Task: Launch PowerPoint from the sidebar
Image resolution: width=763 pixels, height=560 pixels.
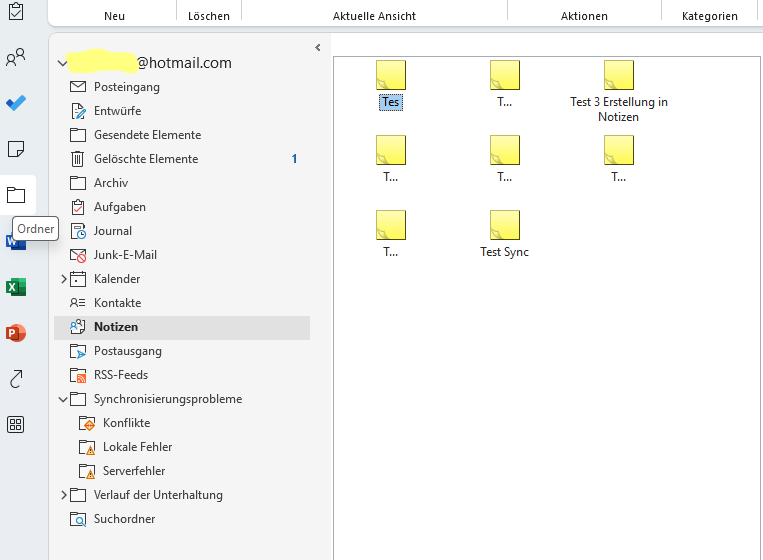Action: coord(16,333)
